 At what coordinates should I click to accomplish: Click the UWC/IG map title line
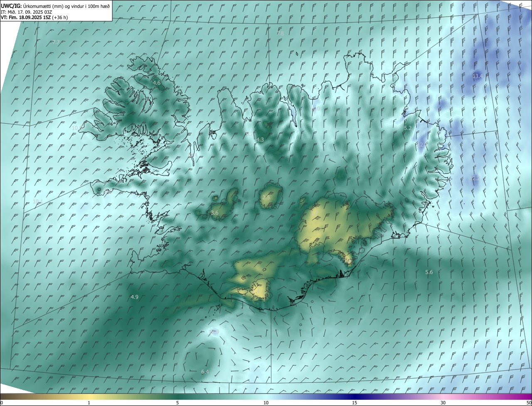click(55, 6)
